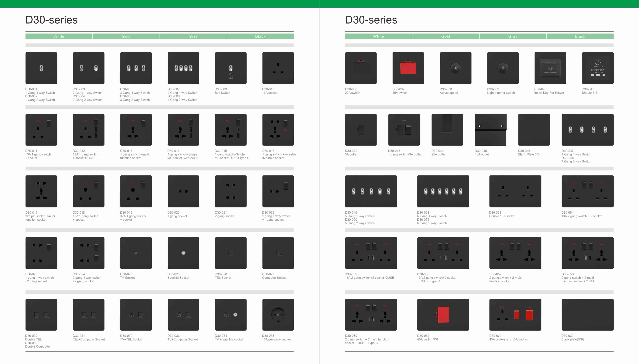Open the D30-007 4 gang switch image
The image size is (639, 364).
click(x=183, y=68)
